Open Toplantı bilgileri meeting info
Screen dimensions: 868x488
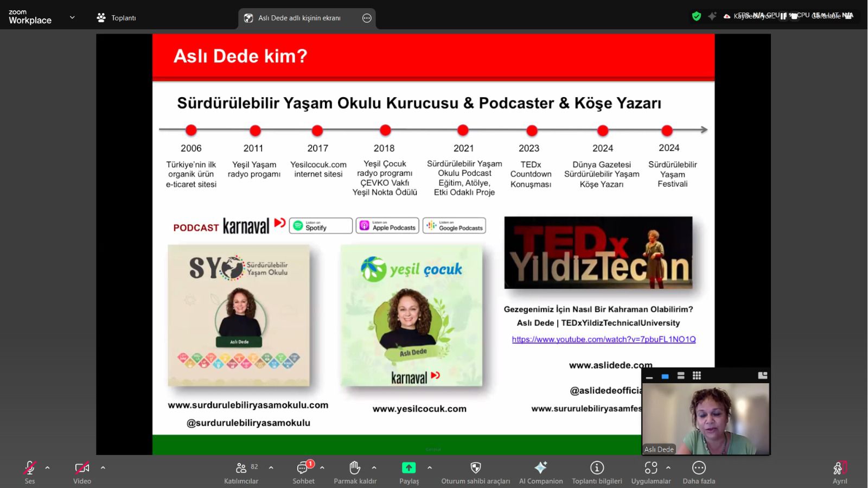597,472
